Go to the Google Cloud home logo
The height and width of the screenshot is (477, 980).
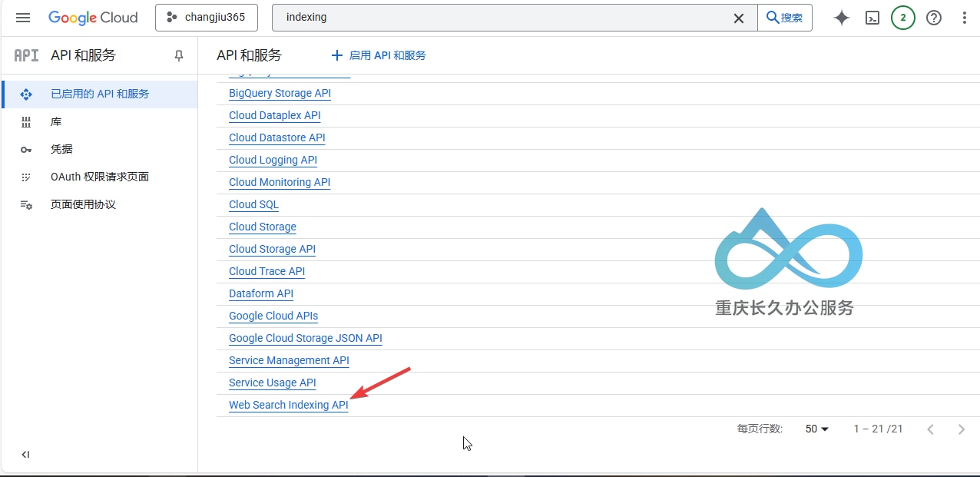click(x=93, y=18)
